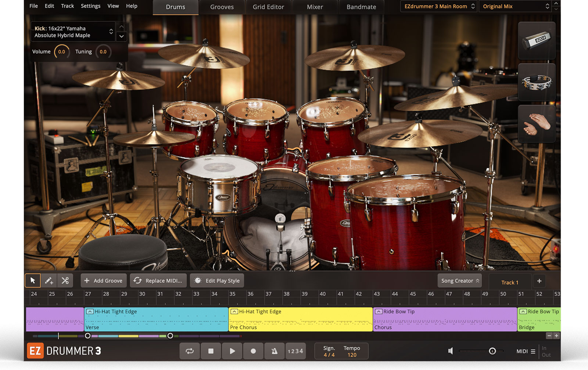Switch to the Mixer tab
Viewport: 588px width, 370px height.
point(315,7)
